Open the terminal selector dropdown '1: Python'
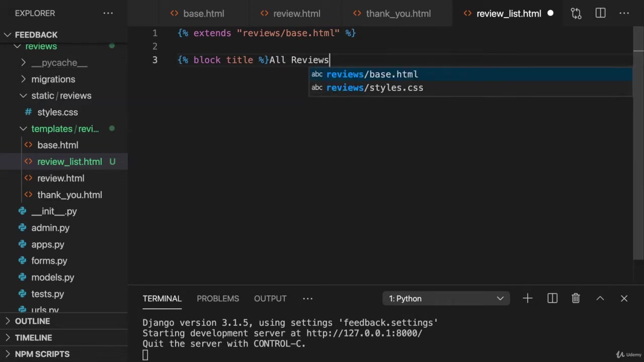Image resolution: width=644 pixels, height=362 pixels. [x=446, y=299]
